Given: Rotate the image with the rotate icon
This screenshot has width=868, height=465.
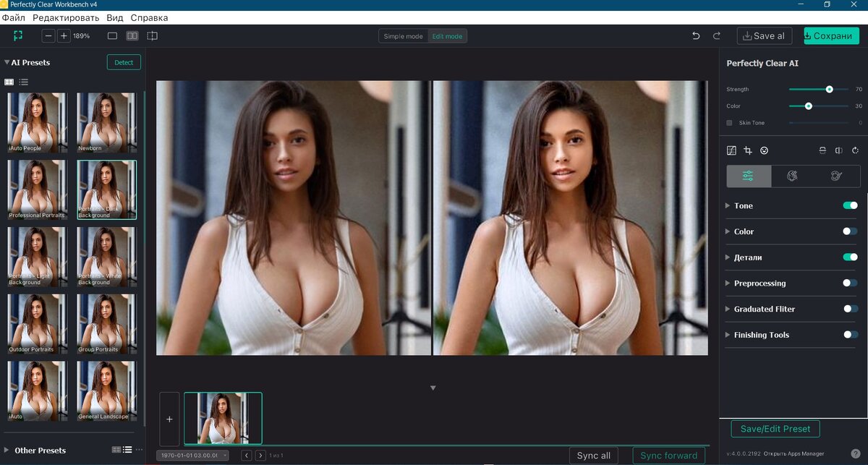Looking at the screenshot, I should tap(856, 150).
